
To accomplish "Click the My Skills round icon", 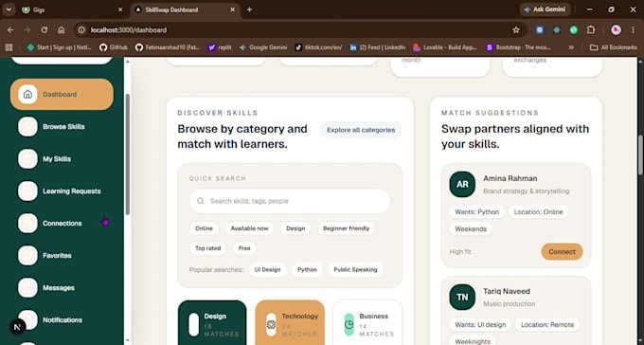I will pos(27,158).
